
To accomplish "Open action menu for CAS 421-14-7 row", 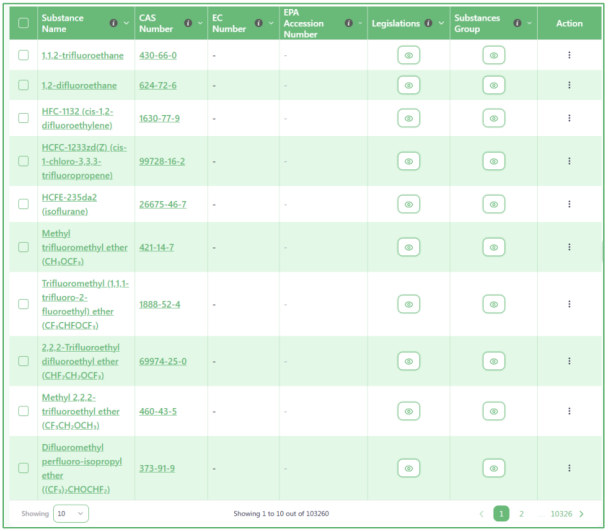I will (x=569, y=247).
